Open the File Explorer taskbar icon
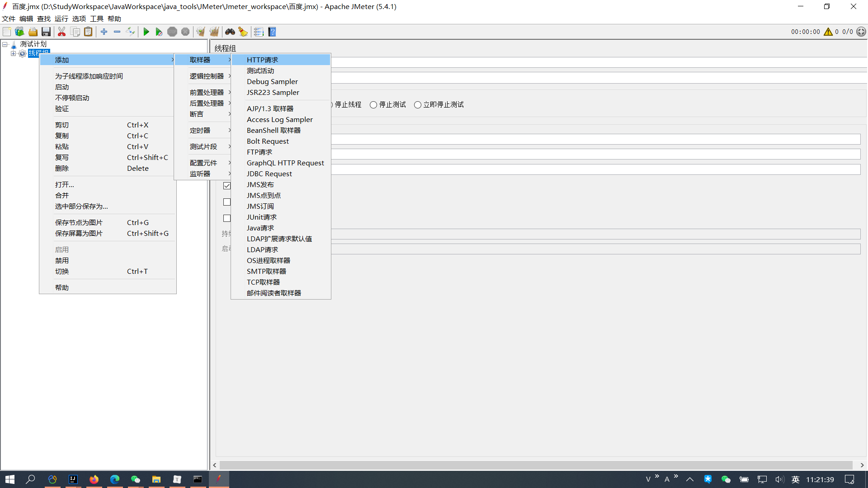Image resolution: width=868 pixels, height=488 pixels. click(x=156, y=479)
